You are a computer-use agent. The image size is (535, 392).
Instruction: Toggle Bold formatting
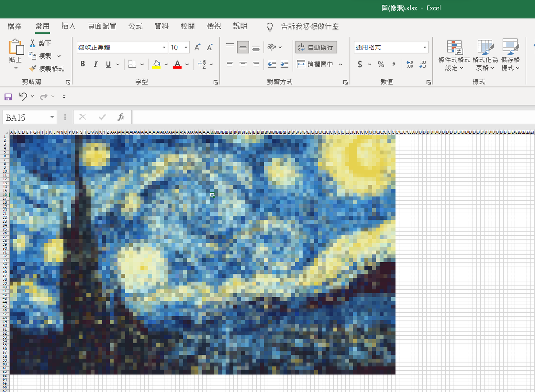83,65
